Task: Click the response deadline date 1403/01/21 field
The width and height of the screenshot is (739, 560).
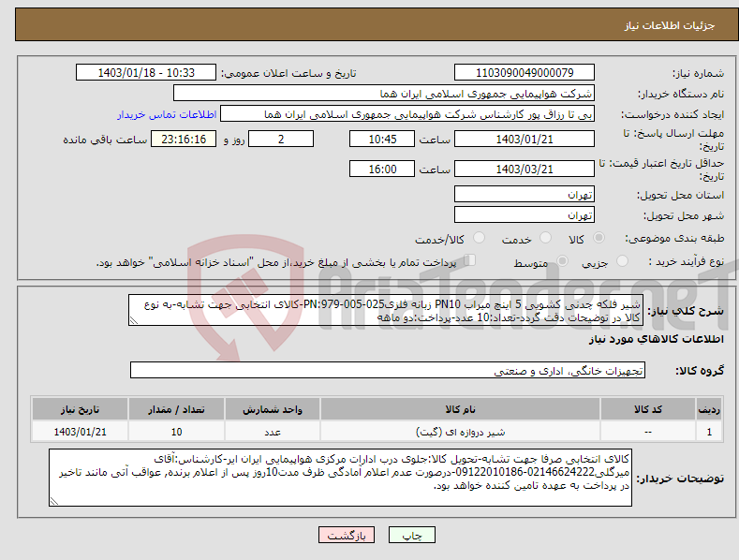Action: tap(525, 139)
